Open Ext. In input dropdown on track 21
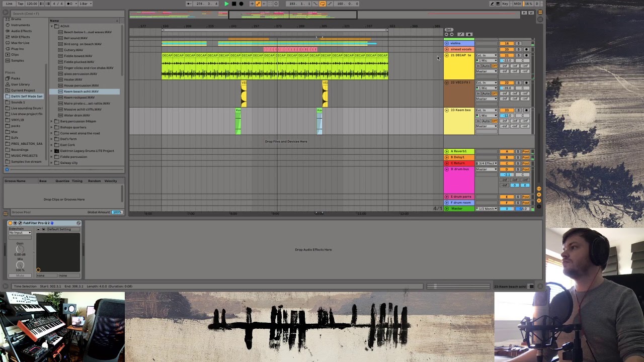The image size is (644, 362). (487, 55)
